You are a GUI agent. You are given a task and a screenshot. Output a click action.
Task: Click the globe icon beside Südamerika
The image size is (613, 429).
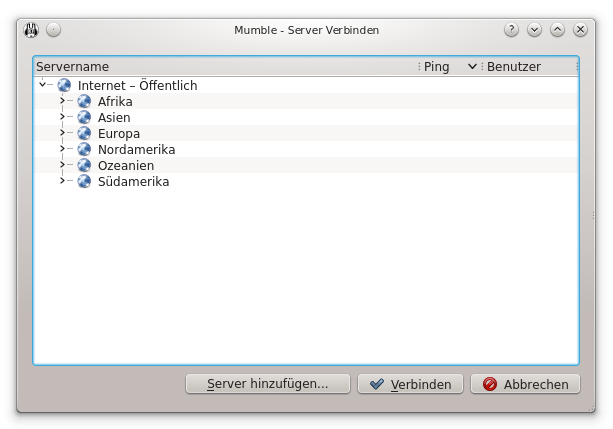click(x=84, y=181)
